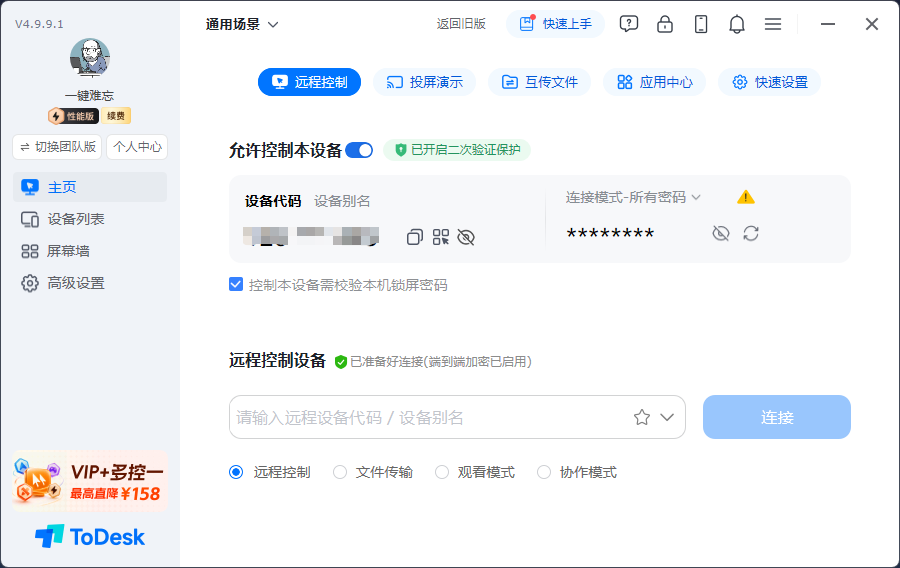Open the notifications bell icon
The width and height of the screenshot is (900, 568).
tap(737, 24)
